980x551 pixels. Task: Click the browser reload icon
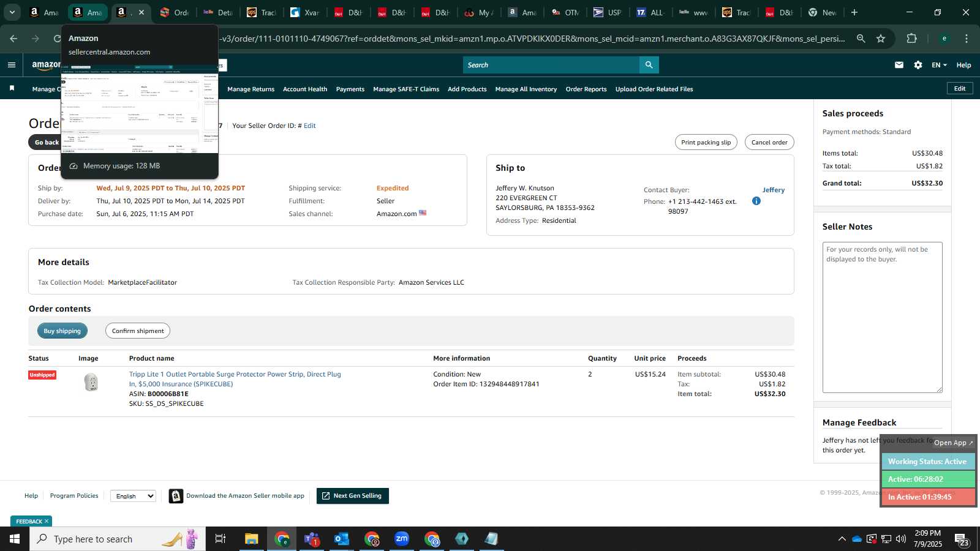click(x=57, y=39)
